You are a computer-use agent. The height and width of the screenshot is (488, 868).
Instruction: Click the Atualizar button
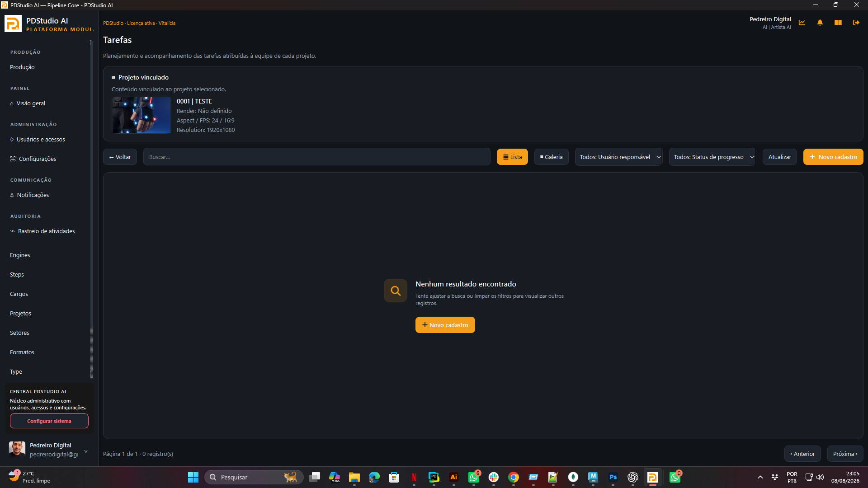pos(779,157)
